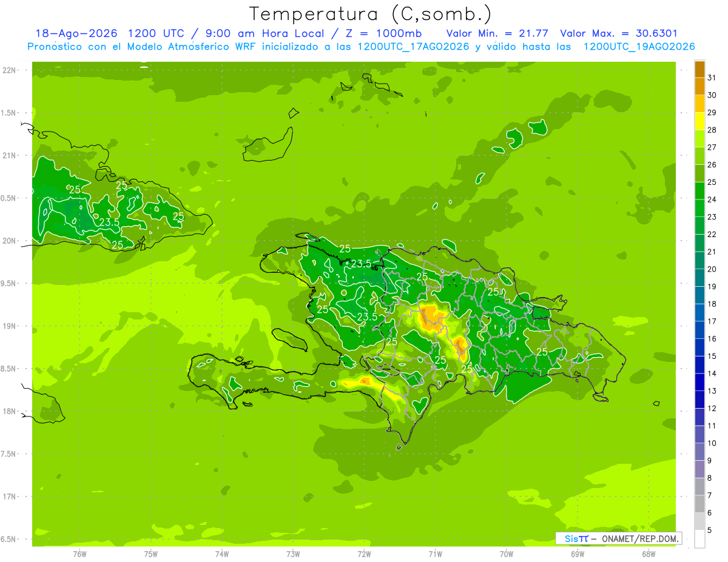Click the 'ONAMET/REP.DOM.' credit label
This screenshot has width=728, height=562.
641,538
